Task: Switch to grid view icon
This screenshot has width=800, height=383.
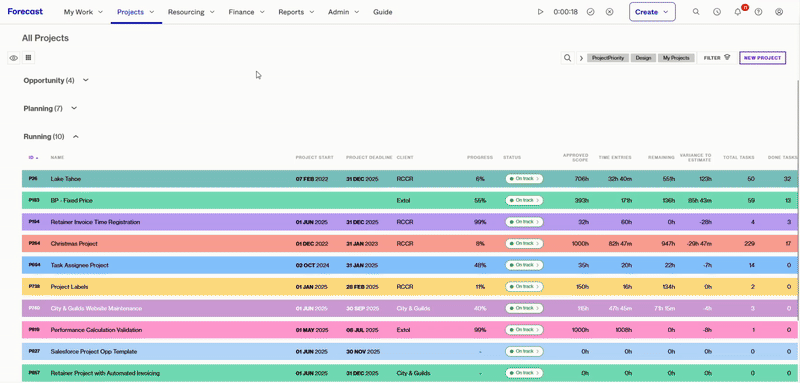Action: click(x=29, y=58)
